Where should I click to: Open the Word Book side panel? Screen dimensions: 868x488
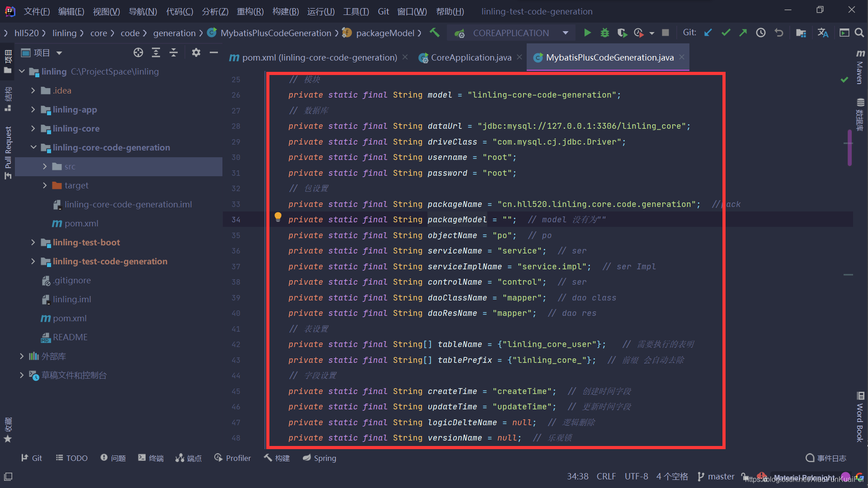860,417
